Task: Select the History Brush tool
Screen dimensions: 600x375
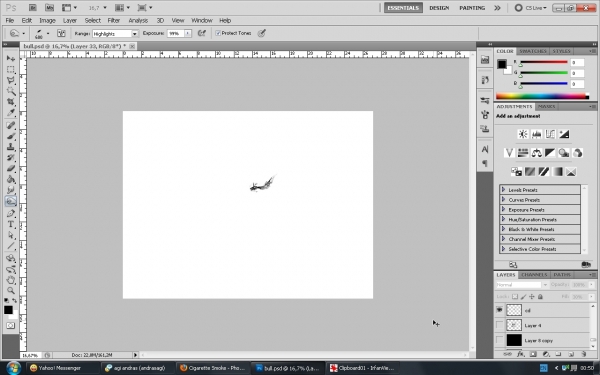Action: [x=11, y=157]
